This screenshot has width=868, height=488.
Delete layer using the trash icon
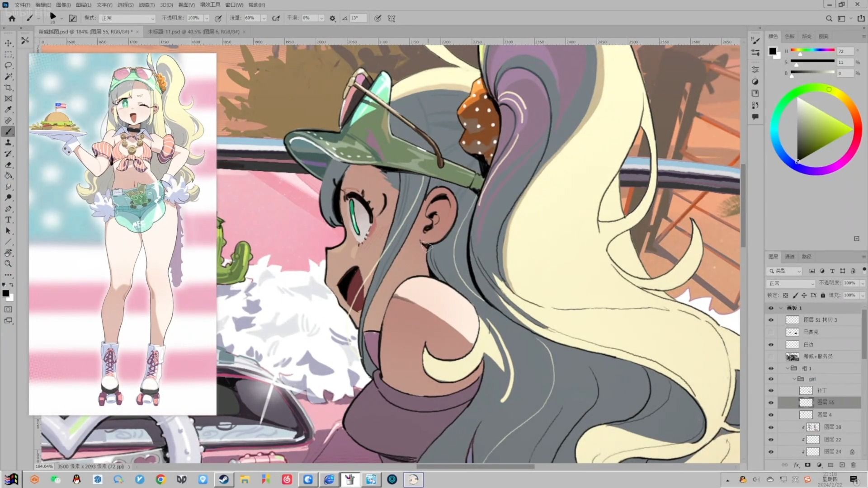pyautogui.click(x=854, y=465)
